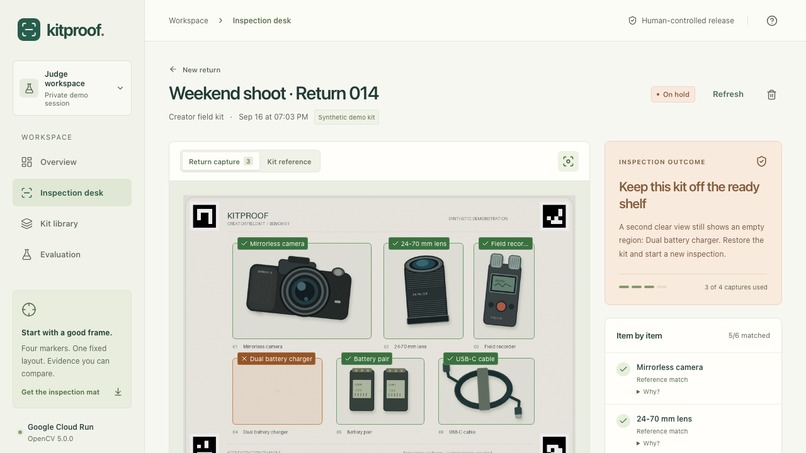Screen dimensions: 806x453
Task: Click the USB-C cable image on mat
Action: 483,391
